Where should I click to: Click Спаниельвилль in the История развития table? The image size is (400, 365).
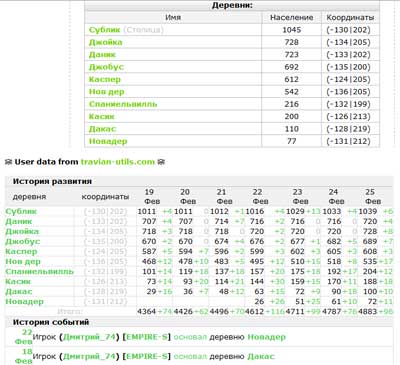click(x=39, y=271)
